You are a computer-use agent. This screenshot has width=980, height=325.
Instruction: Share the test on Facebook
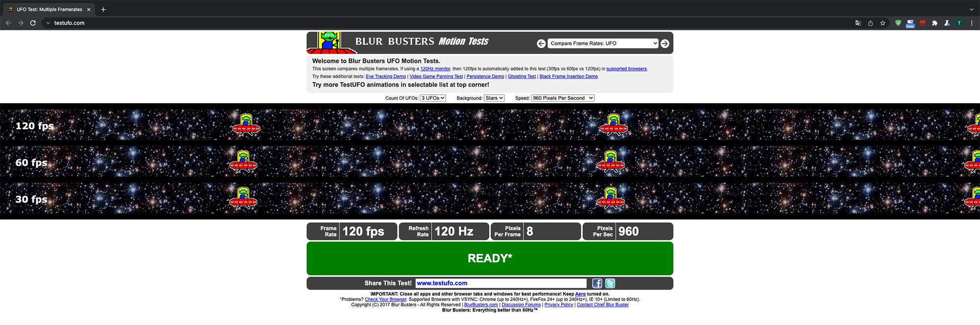coord(597,283)
